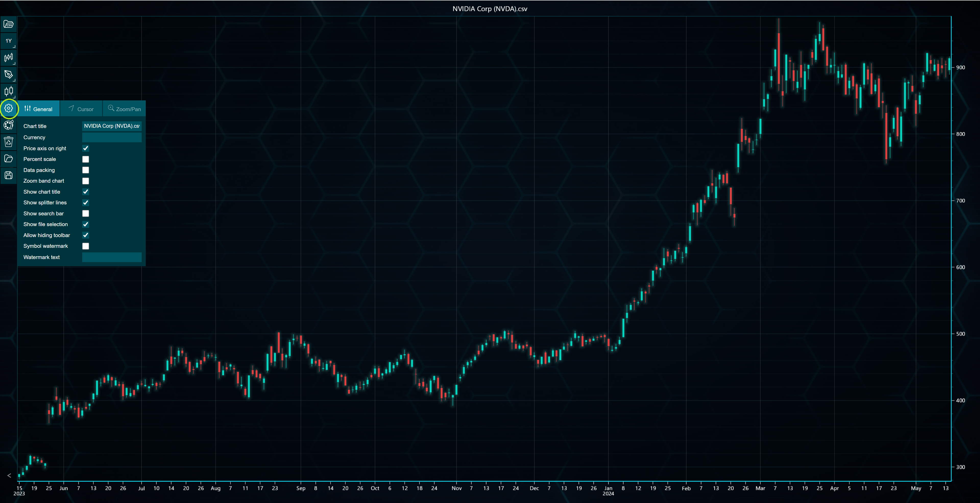Click the 'May' date axis label

pos(916,488)
